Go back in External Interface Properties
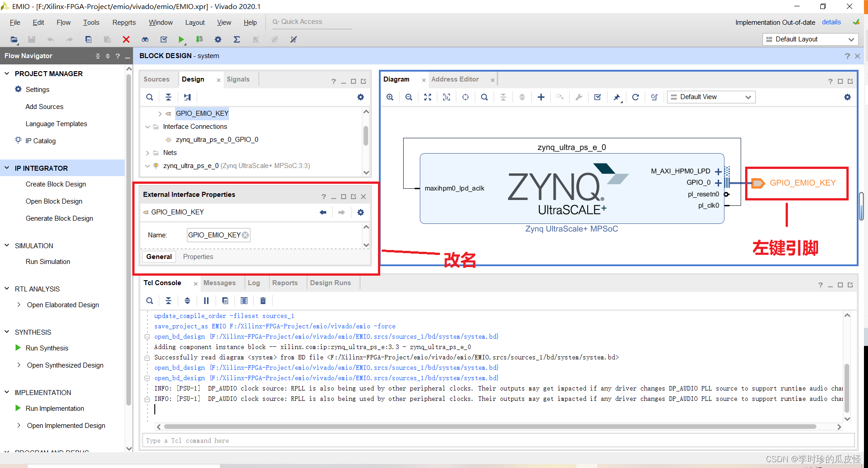The image size is (868, 468). coord(323,212)
